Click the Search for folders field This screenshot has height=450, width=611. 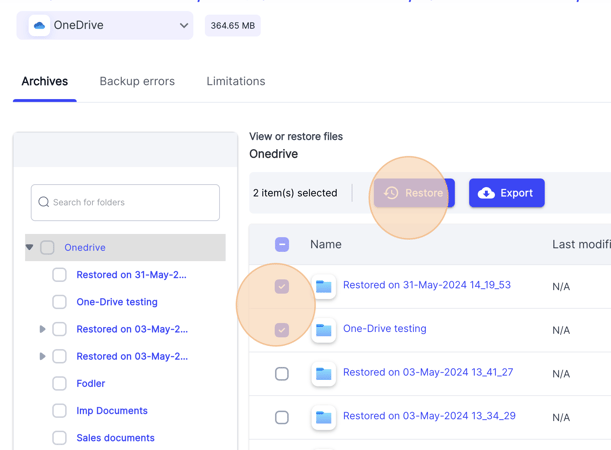coord(125,202)
